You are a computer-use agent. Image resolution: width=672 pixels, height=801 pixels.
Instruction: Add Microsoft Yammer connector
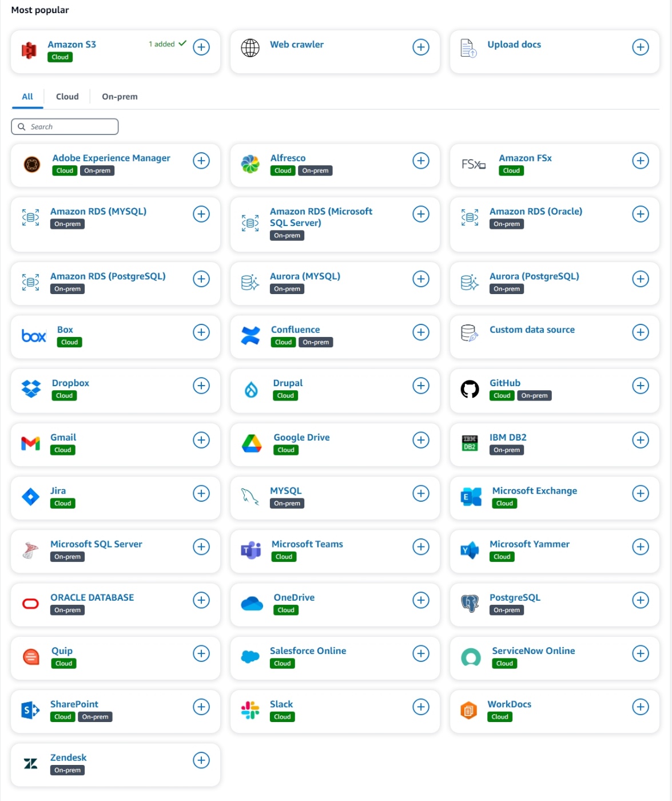click(x=641, y=547)
